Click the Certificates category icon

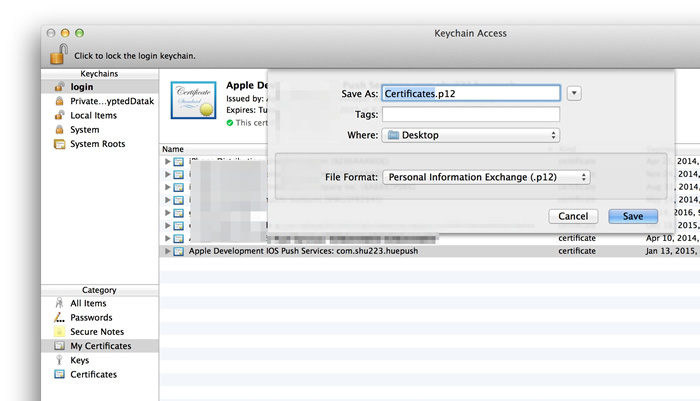click(x=59, y=374)
